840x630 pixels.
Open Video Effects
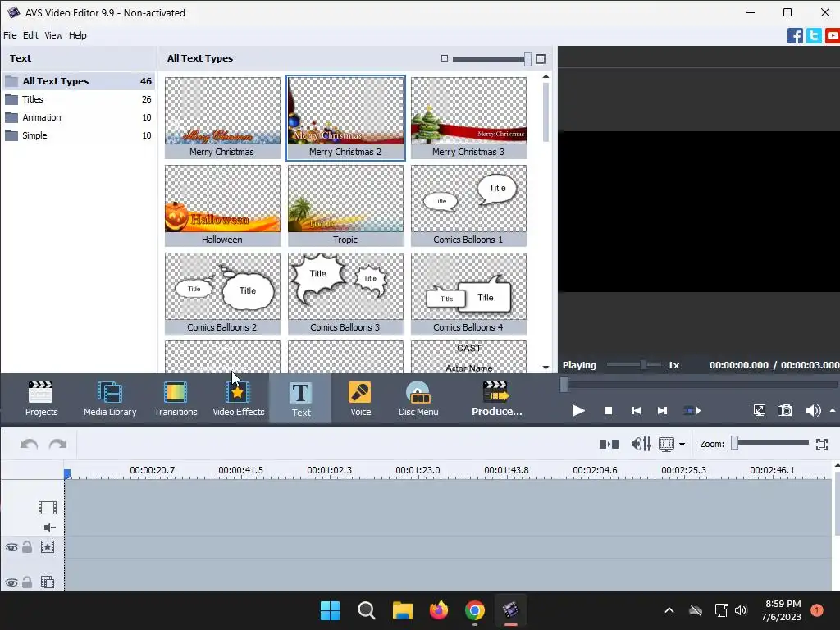click(239, 399)
